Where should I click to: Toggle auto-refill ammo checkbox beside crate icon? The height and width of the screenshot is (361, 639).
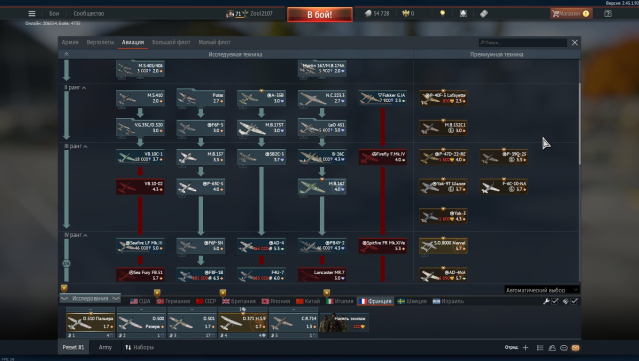point(574,301)
